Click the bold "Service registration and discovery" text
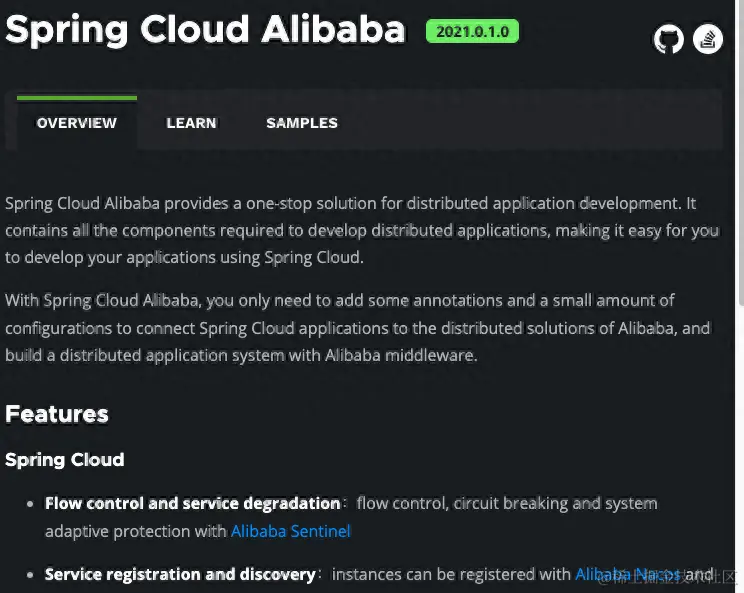This screenshot has width=744, height=593. pyautogui.click(x=180, y=574)
